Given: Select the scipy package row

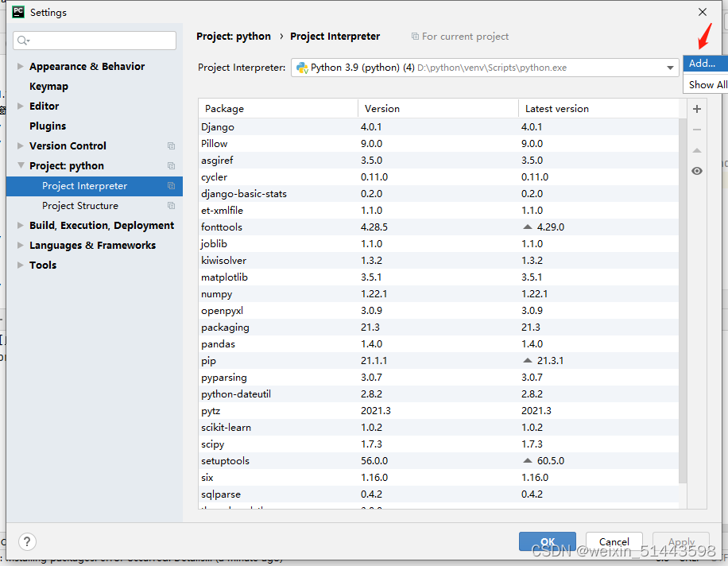Looking at the screenshot, I should coord(438,444).
